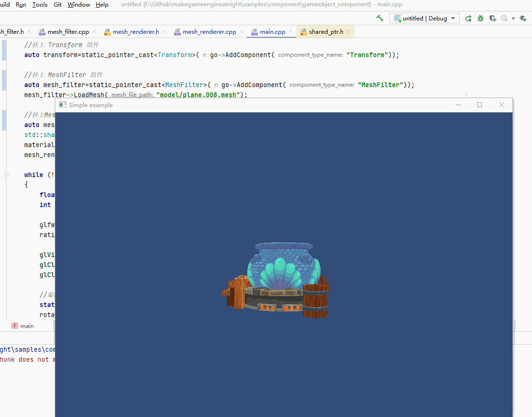Minimize the Simple example window
Viewport: 532px width, 417px height.
coord(458,105)
